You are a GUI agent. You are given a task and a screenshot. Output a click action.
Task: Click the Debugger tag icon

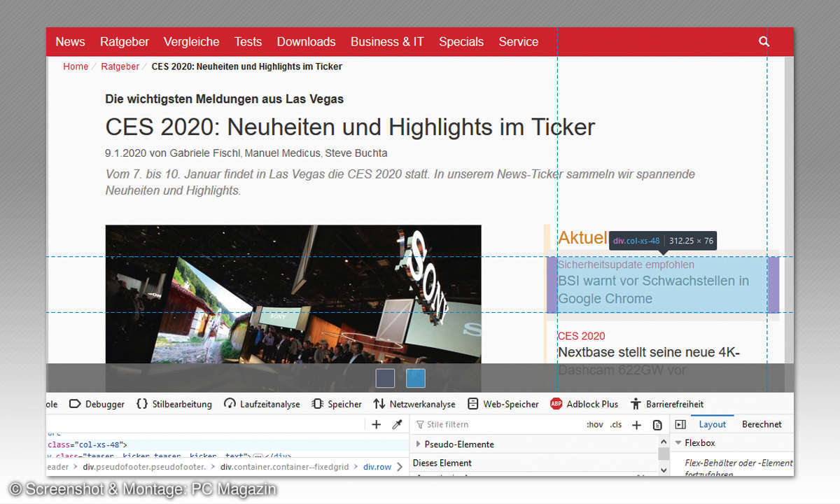[x=74, y=404]
